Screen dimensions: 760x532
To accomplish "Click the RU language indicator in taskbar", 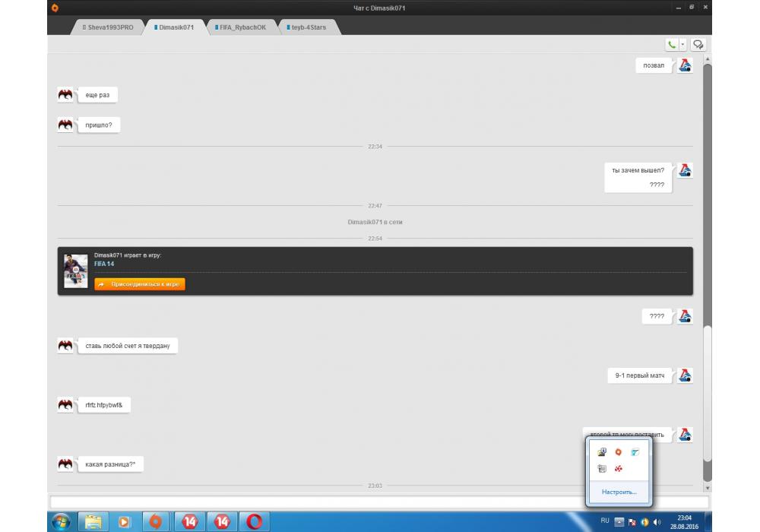I will 605,521.
